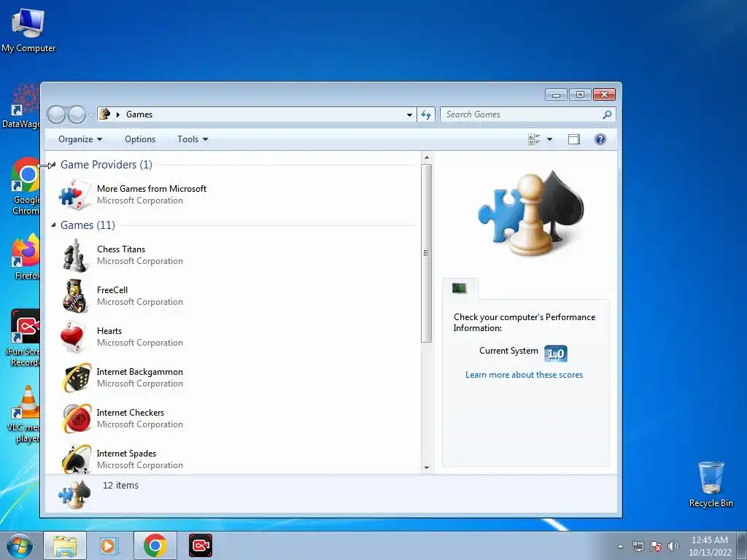Click the help question mark icon
747x560 pixels.
click(600, 139)
